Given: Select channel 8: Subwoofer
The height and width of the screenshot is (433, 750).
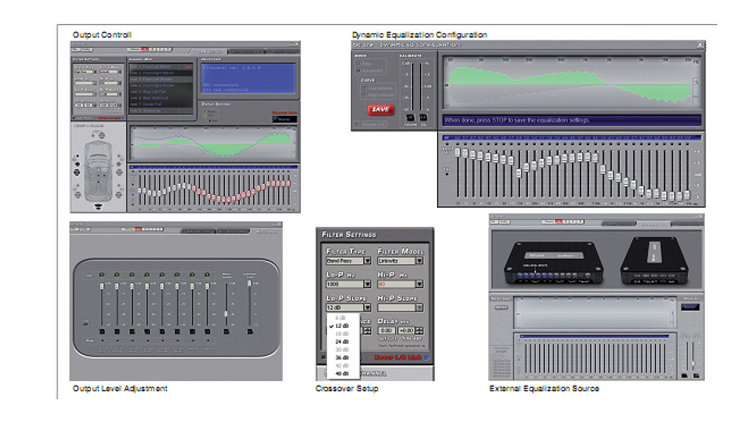Looking at the screenshot, I should pyautogui.click(x=161, y=111).
